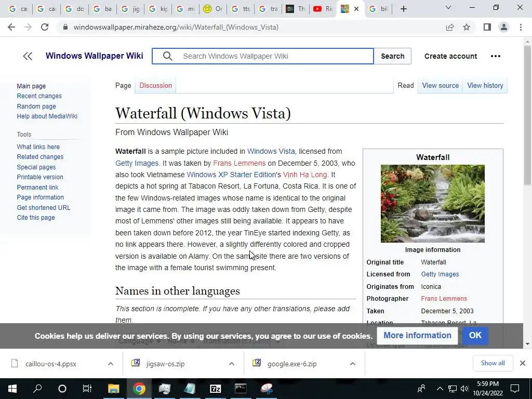The height and width of the screenshot is (399, 532).
Task: Switch to the 'Th' tab
Action: (x=295, y=9)
